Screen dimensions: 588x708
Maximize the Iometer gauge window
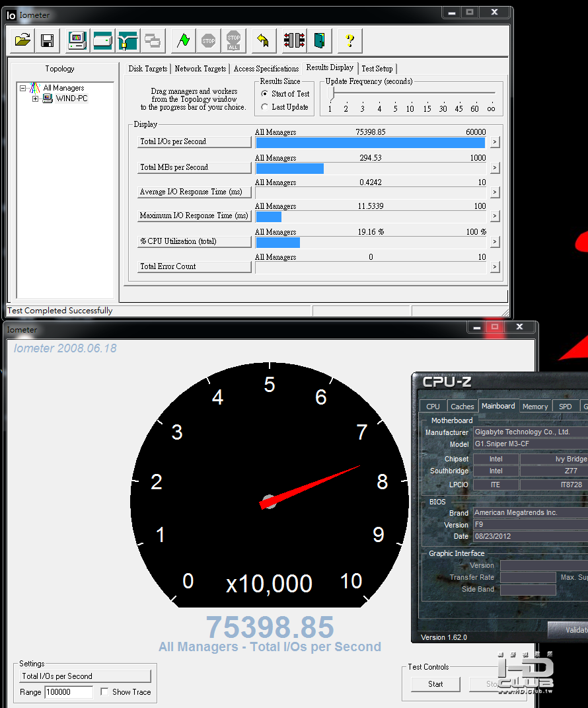[495, 327]
